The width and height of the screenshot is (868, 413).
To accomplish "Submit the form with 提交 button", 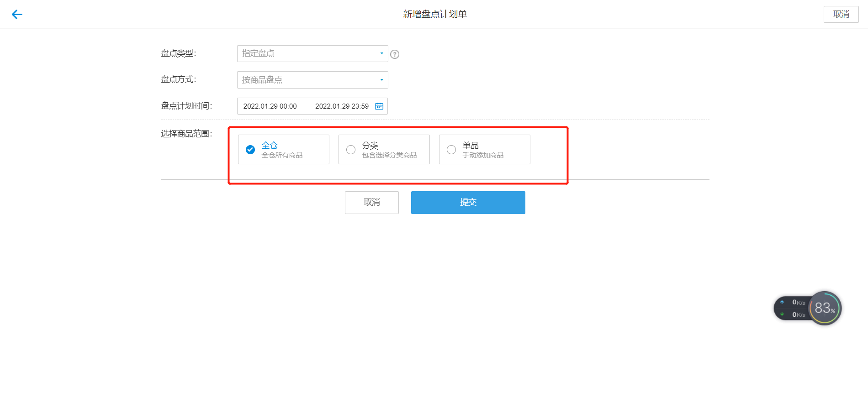I will coord(468,203).
